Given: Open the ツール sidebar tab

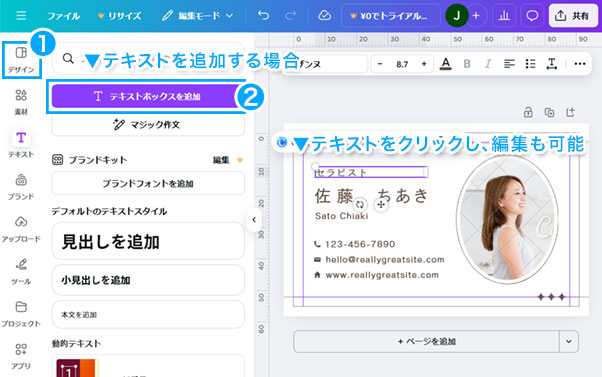Looking at the screenshot, I should pos(21,271).
